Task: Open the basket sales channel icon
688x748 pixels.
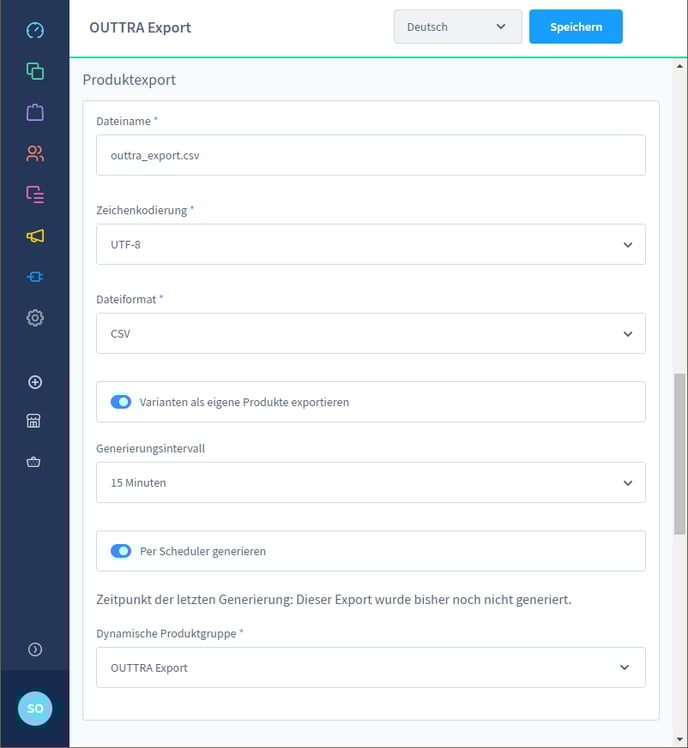Action: pyautogui.click(x=33, y=462)
